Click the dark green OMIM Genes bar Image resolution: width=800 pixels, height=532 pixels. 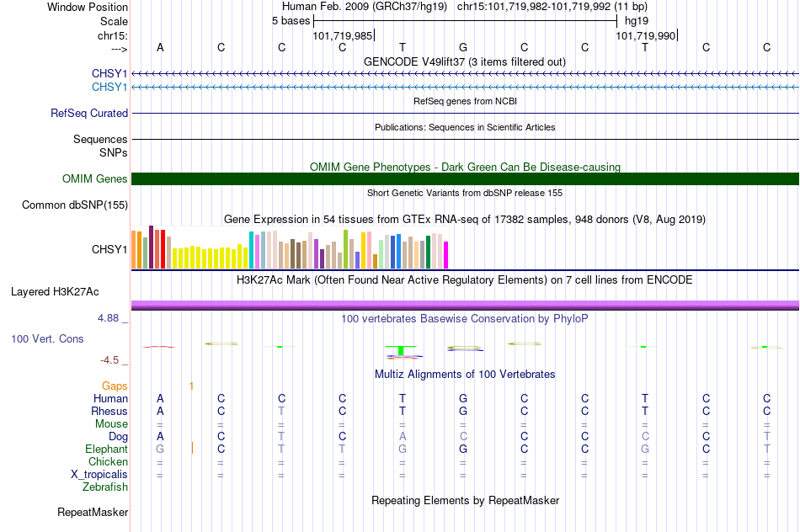(x=465, y=179)
